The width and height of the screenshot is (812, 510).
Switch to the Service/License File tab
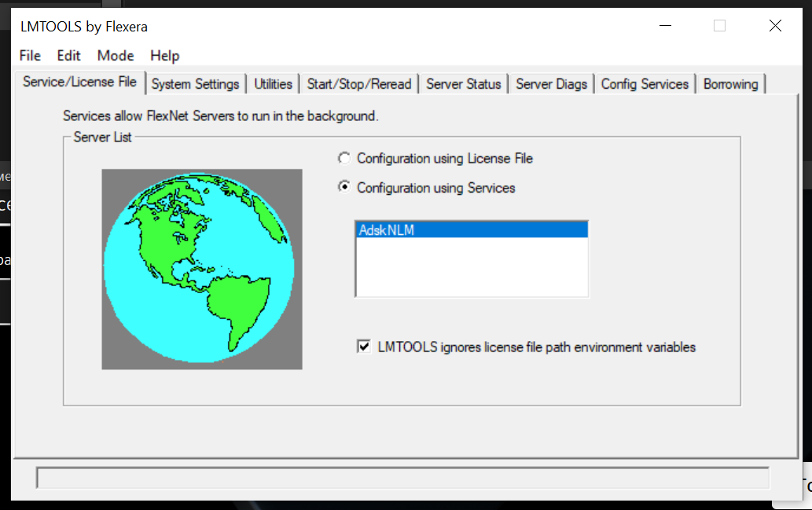click(79, 82)
